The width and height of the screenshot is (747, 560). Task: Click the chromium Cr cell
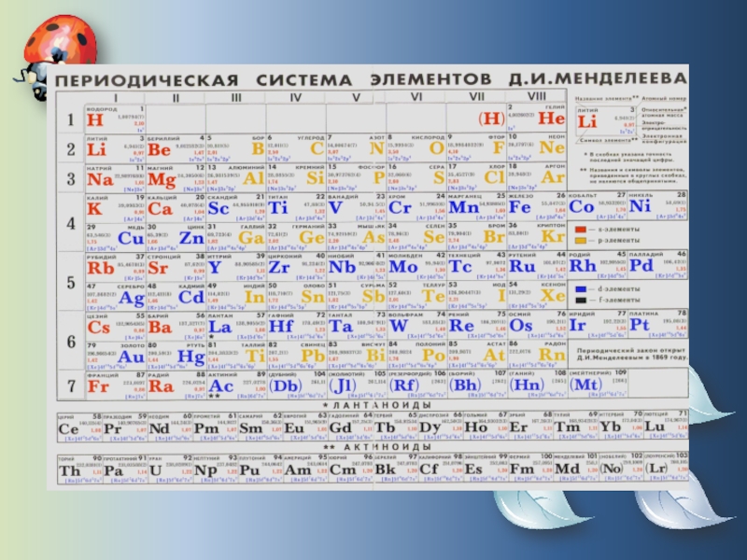point(416,207)
